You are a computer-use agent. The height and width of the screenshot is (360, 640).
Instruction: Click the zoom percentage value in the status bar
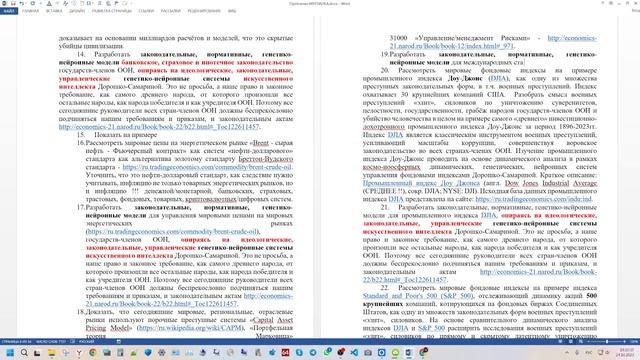(x=633, y=341)
